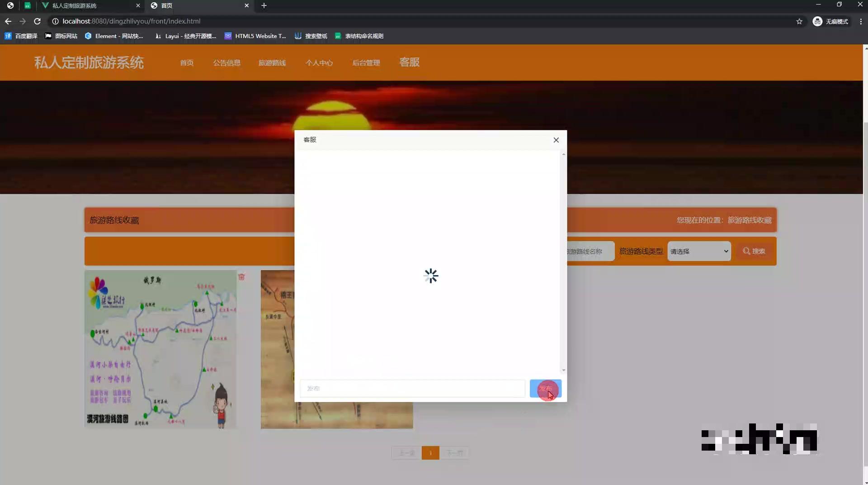868x485 pixels.
Task: Close the 客服 dialog
Action: [x=556, y=140]
